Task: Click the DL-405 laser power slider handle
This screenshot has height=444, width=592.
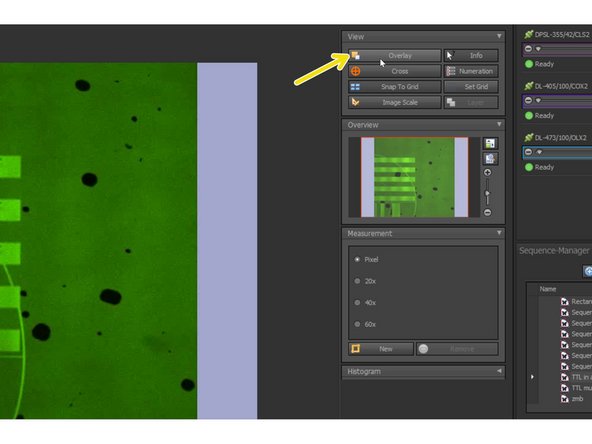Action: coord(538,100)
